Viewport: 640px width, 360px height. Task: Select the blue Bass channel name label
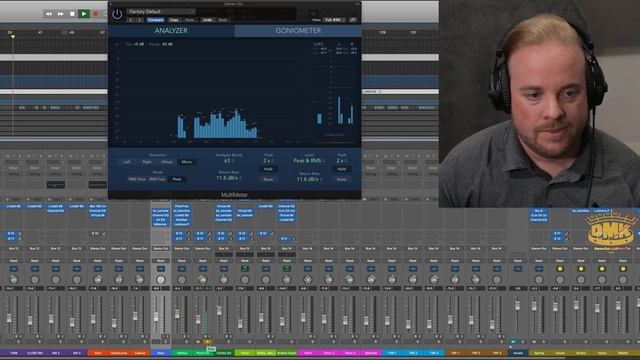tap(161, 353)
